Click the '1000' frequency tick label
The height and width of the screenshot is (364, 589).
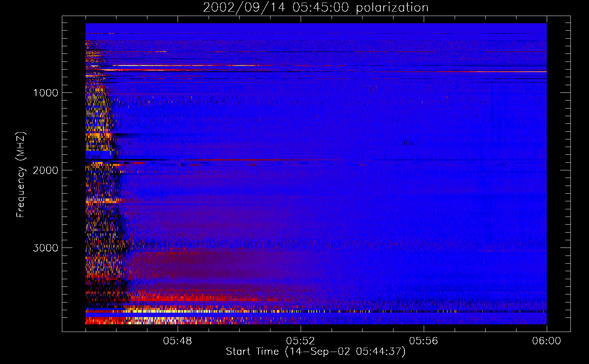[46, 93]
